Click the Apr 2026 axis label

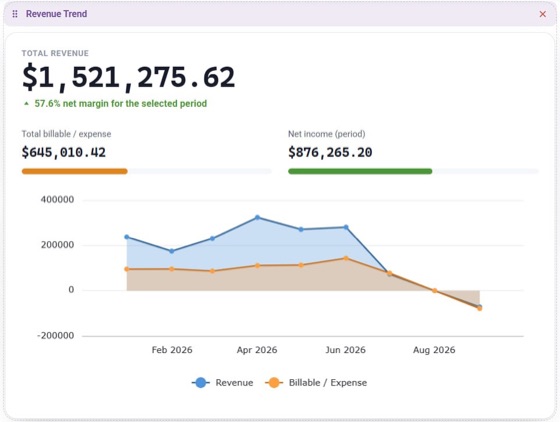[257, 350]
